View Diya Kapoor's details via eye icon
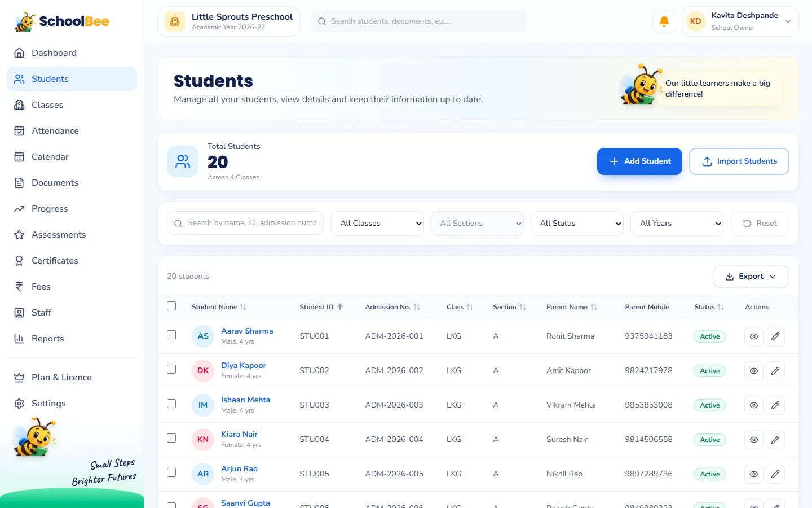 [x=753, y=371]
